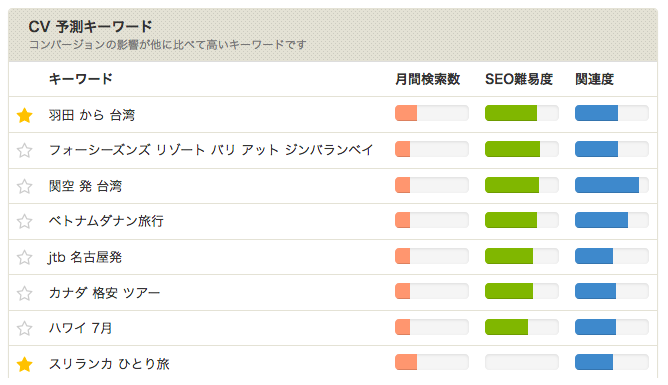Click the CV 予測キーワード panel title

tap(90, 27)
